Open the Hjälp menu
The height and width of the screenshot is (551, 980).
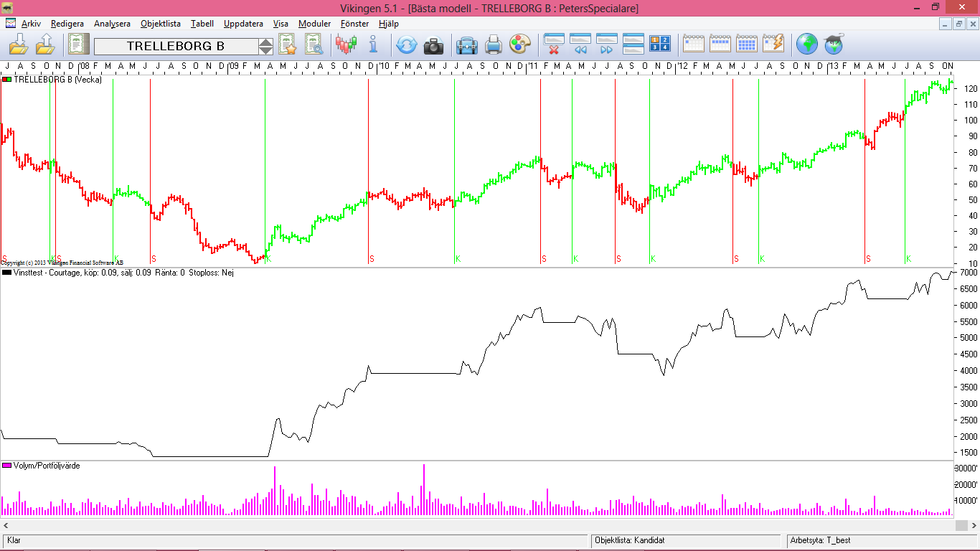(388, 24)
